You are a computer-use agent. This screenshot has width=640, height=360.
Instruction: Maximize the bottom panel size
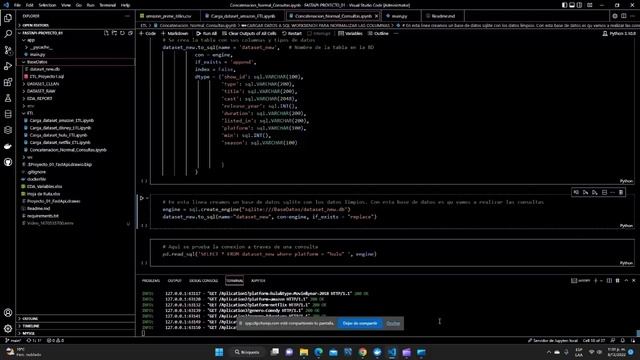[626, 280]
